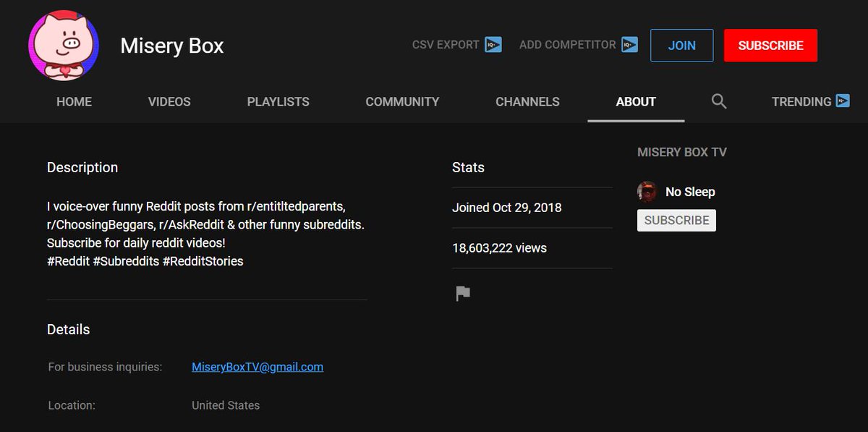This screenshot has width=868, height=432.
Task: Open the channel search magnifier icon
Action: pyautogui.click(x=719, y=101)
